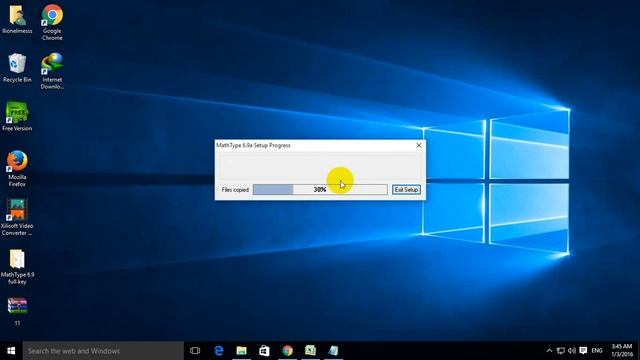Show hidden system tray icons
This screenshot has height=360, width=640.
[549, 351]
